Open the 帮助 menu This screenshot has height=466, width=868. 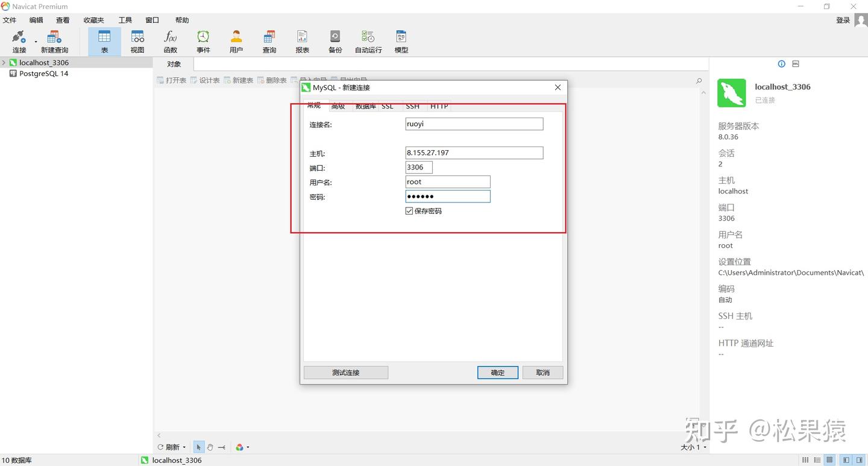[181, 20]
